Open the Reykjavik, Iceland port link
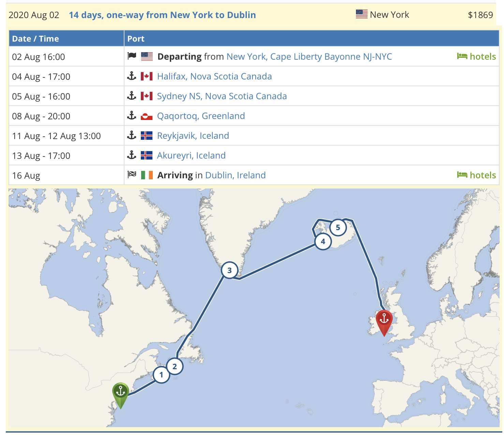The height and width of the screenshot is (435, 504). click(193, 135)
